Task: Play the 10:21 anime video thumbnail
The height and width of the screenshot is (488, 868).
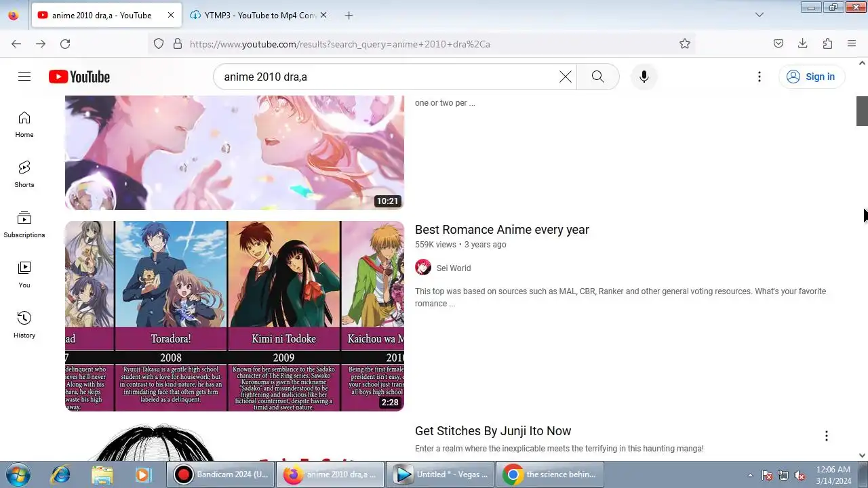Action: click(x=235, y=153)
